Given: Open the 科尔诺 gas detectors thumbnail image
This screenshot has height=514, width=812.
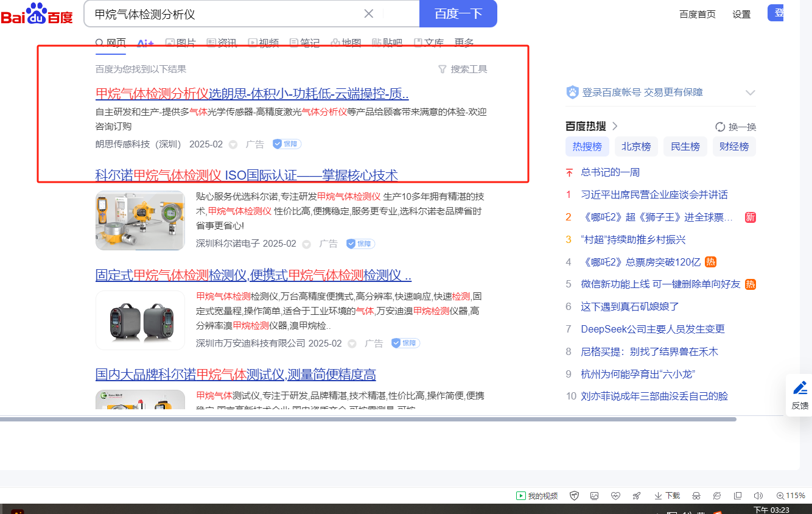Looking at the screenshot, I should click(x=140, y=220).
